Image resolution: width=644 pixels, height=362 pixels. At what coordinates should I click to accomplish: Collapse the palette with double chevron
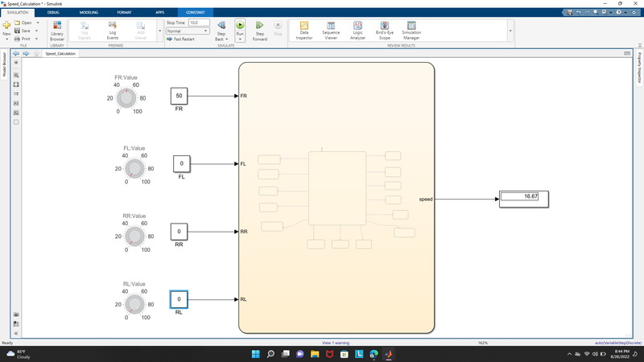[16, 333]
